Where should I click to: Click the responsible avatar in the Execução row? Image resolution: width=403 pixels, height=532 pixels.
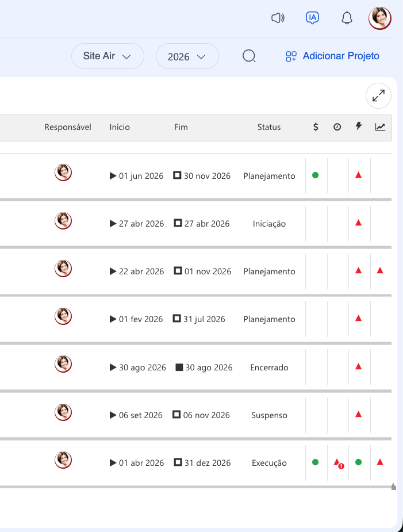[x=63, y=460]
